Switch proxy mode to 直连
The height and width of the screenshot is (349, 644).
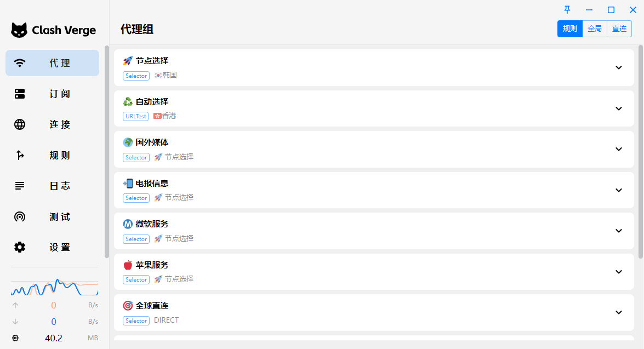(x=619, y=28)
